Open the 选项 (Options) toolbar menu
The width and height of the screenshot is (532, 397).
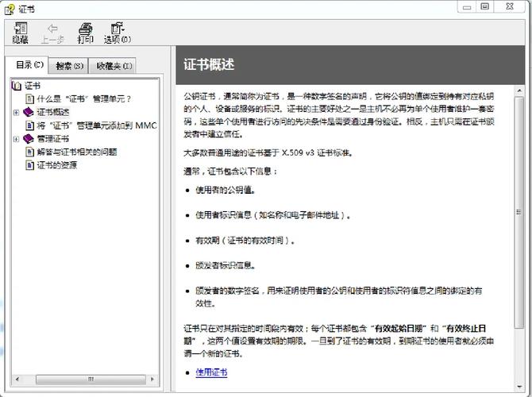[118, 33]
